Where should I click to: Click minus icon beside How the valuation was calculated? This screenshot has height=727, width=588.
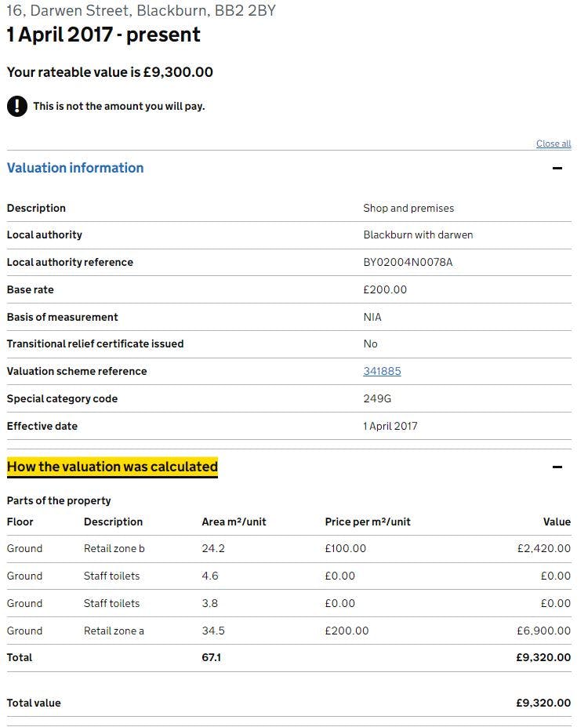click(557, 467)
